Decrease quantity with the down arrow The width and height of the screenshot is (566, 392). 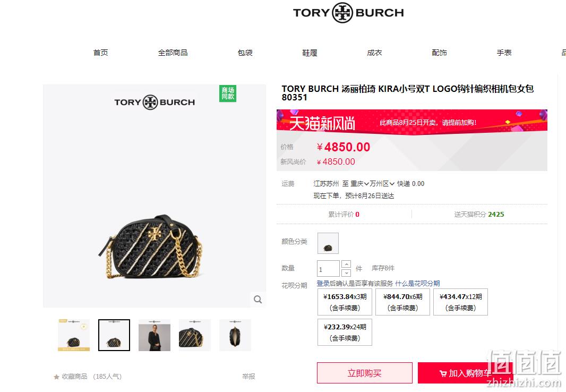coord(346,273)
